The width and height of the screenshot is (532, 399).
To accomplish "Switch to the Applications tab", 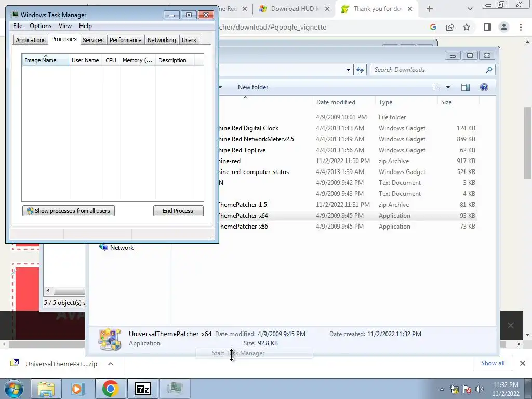I will (x=31, y=40).
